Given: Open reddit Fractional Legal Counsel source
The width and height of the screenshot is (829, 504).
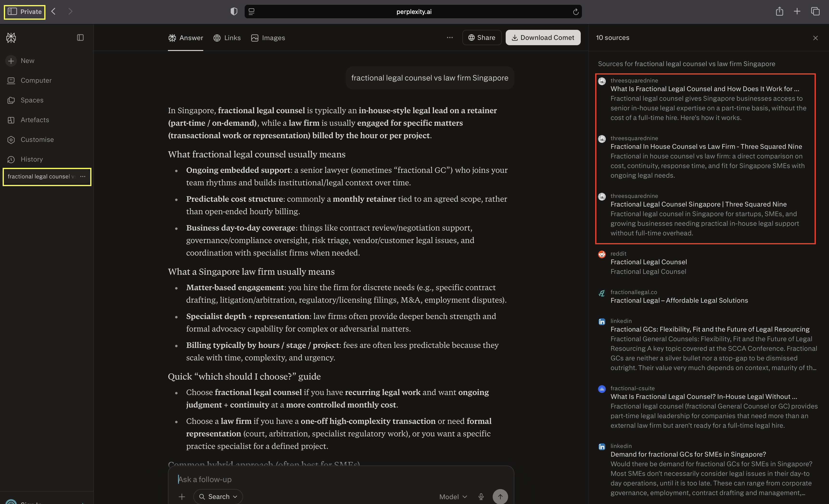Looking at the screenshot, I should coord(649,262).
